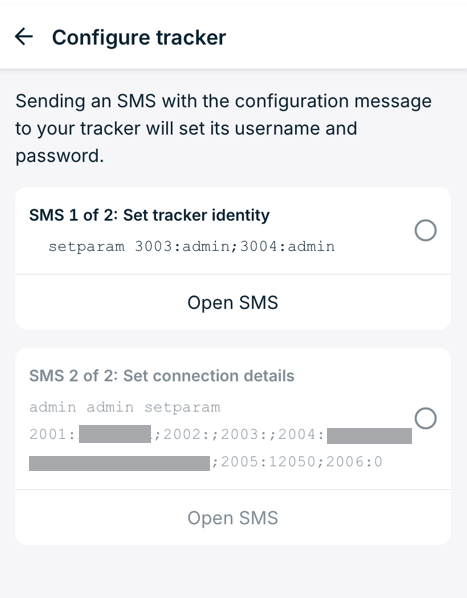467x598 pixels.
Task: Click the 'SMS 2 of 2: Set connection details' heading
Action: (162, 376)
